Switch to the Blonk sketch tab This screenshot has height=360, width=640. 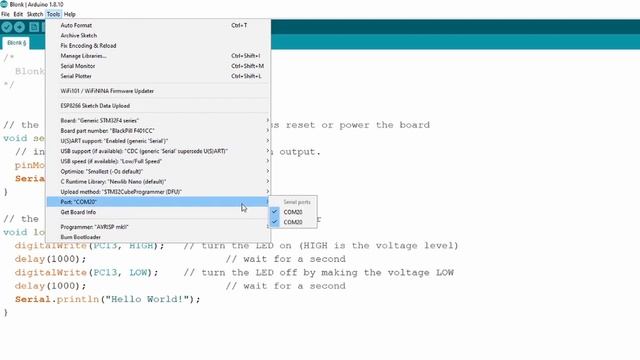click(x=16, y=43)
